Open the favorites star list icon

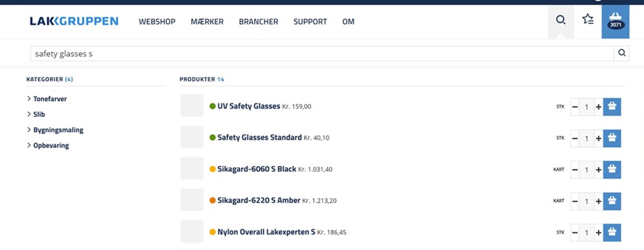point(588,19)
